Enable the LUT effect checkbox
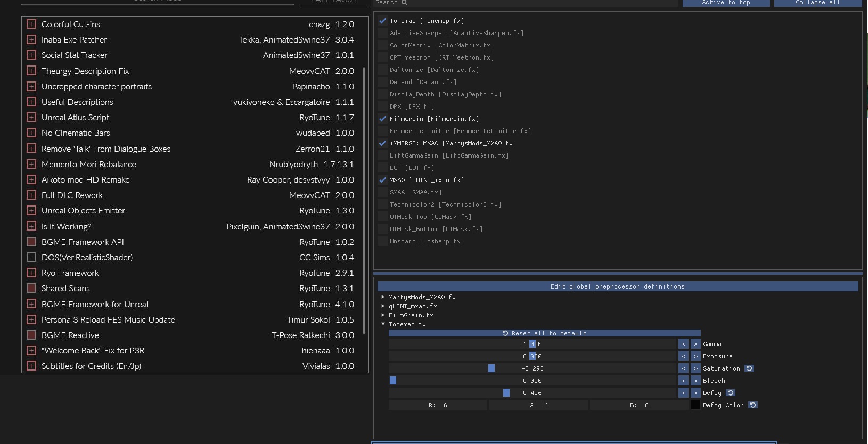 (x=382, y=168)
